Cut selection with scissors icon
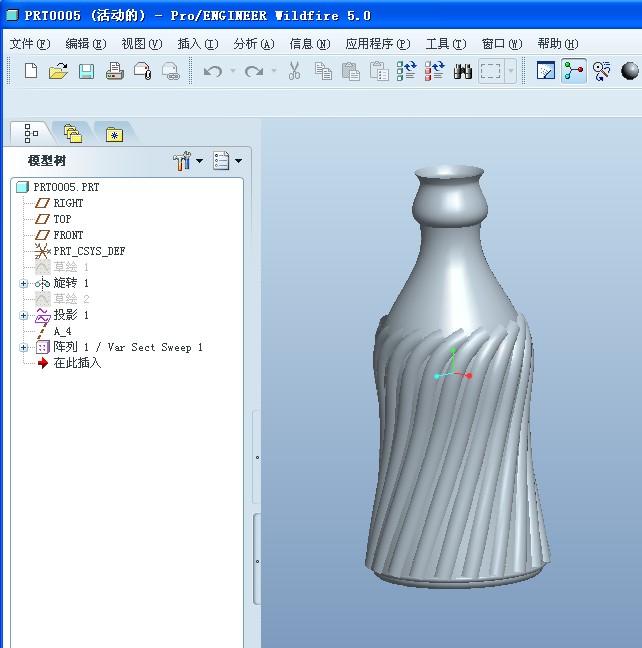 (294, 71)
